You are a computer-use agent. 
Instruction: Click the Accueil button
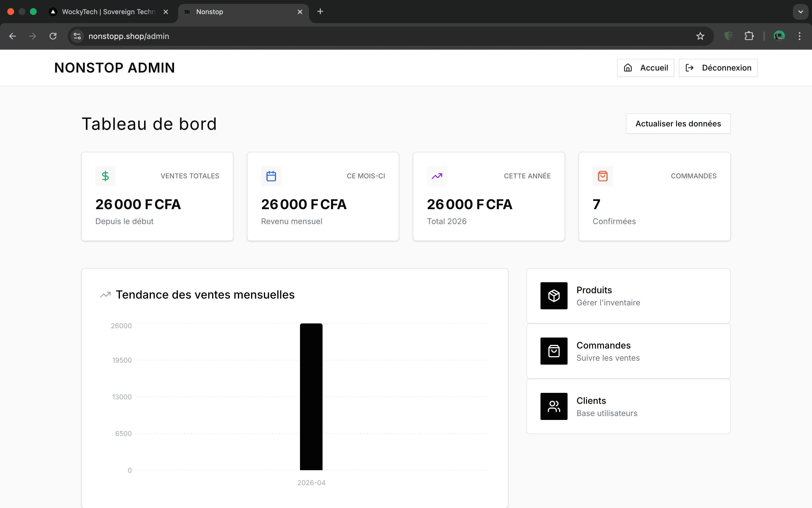[646, 68]
